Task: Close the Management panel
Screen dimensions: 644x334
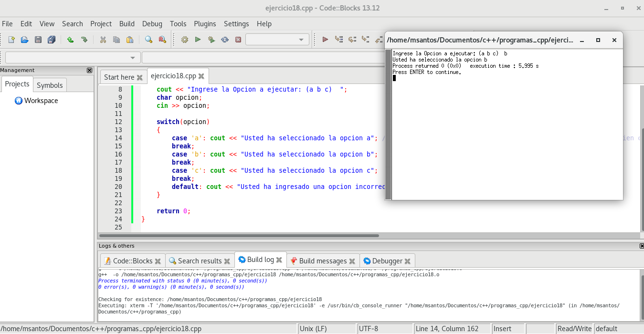Action: pos(89,70)
